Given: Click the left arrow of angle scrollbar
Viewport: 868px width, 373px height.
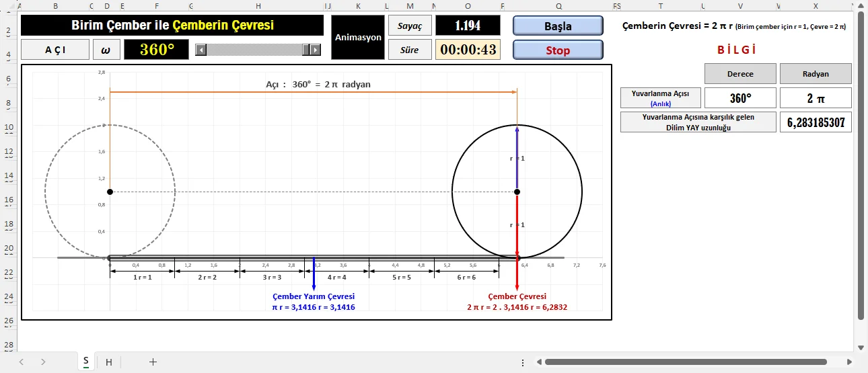Looking at the screenshot, I should [x=200, y=50].
